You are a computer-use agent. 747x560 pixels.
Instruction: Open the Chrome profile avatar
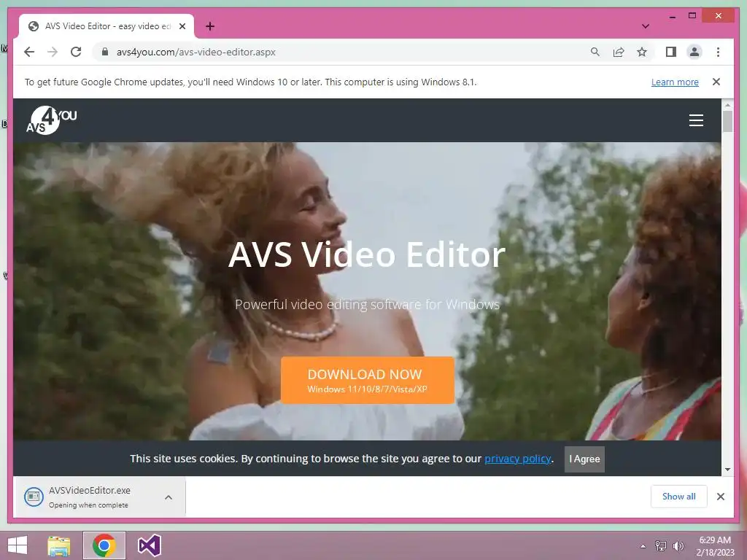coord(694,52)
